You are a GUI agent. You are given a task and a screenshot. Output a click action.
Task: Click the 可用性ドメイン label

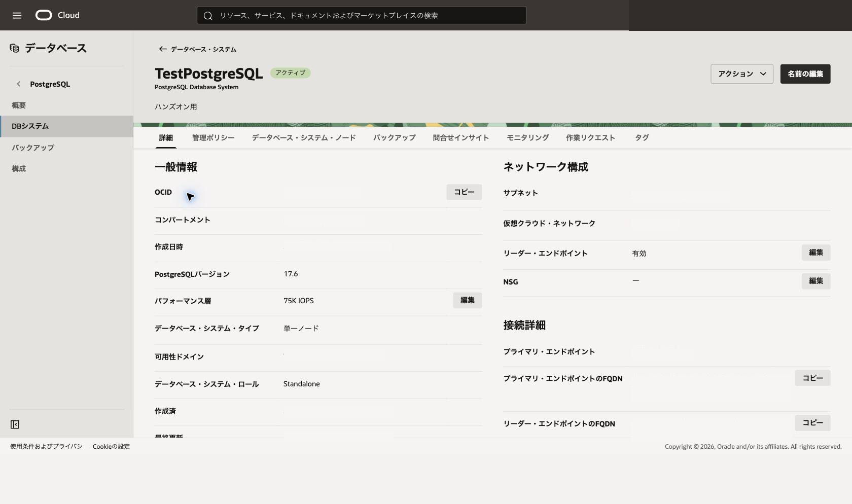coord(179,357)
